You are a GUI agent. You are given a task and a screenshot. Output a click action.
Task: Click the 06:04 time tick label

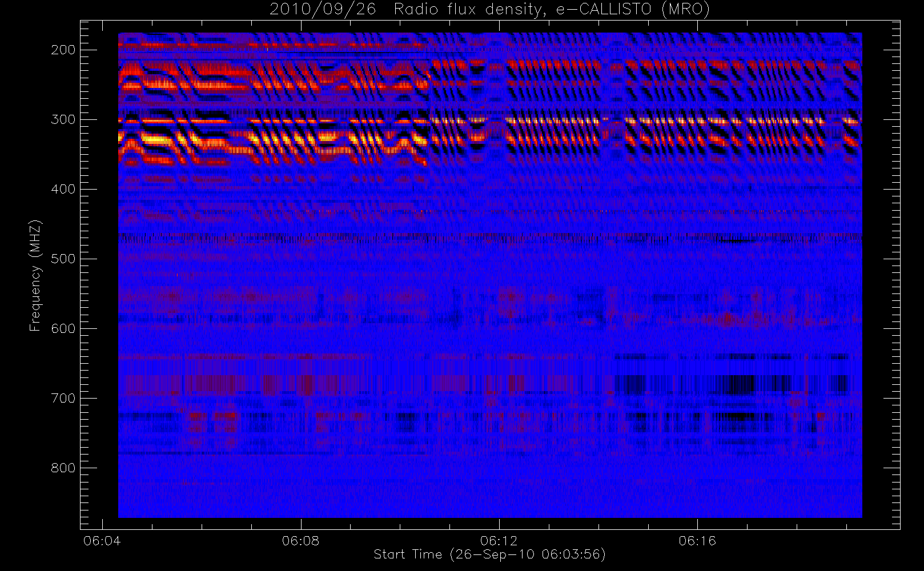pos(102,540)
